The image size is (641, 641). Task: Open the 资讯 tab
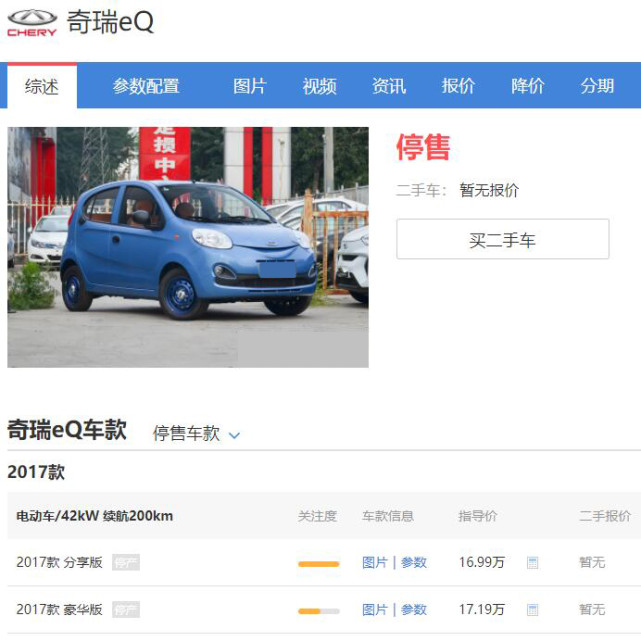389,86
